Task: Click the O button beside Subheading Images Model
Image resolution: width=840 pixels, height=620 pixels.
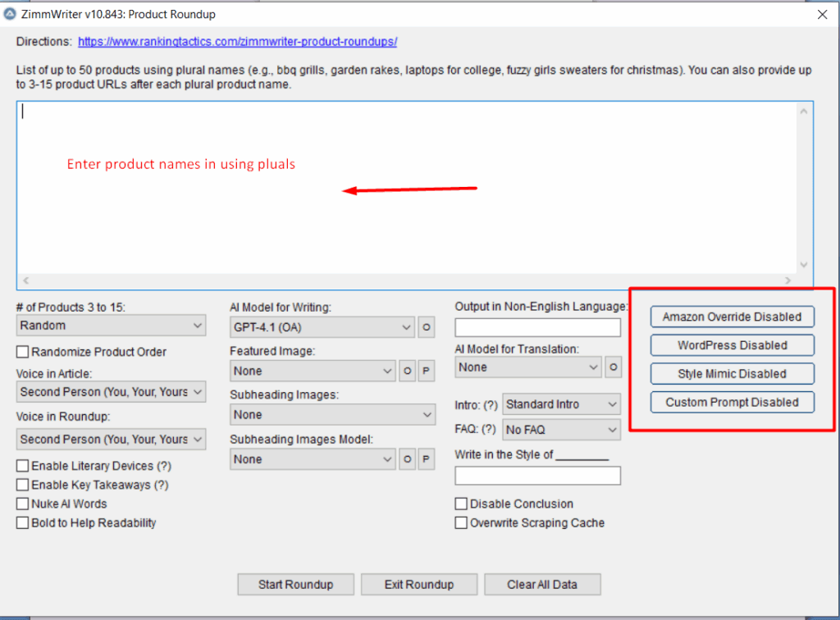Action: click(408, 460)
